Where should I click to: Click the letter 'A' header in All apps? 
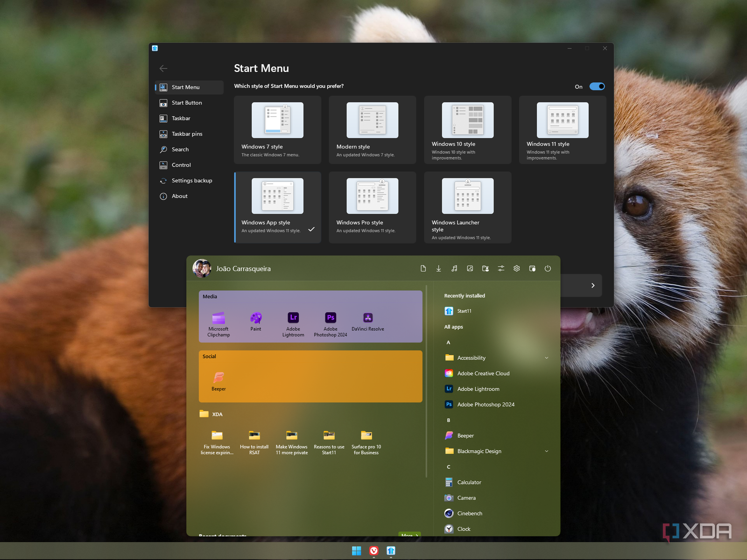[x=448, y=343]
